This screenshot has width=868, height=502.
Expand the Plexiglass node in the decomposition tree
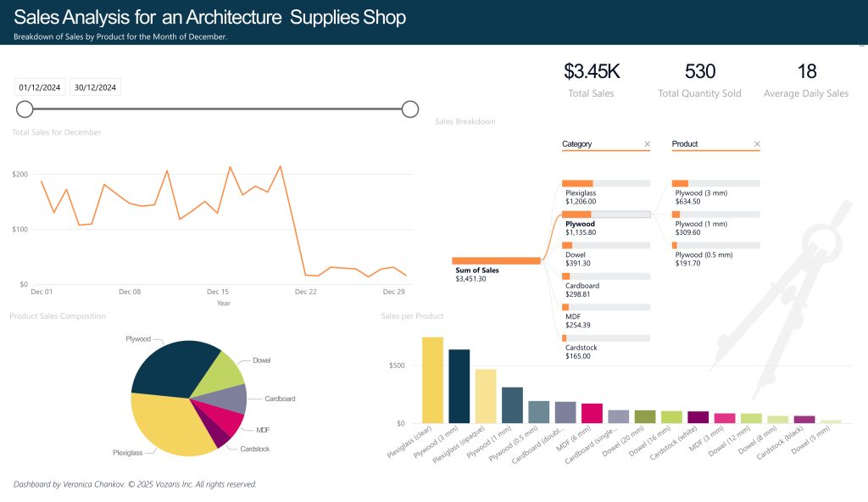pyautogui.click(x=605, y=183)
